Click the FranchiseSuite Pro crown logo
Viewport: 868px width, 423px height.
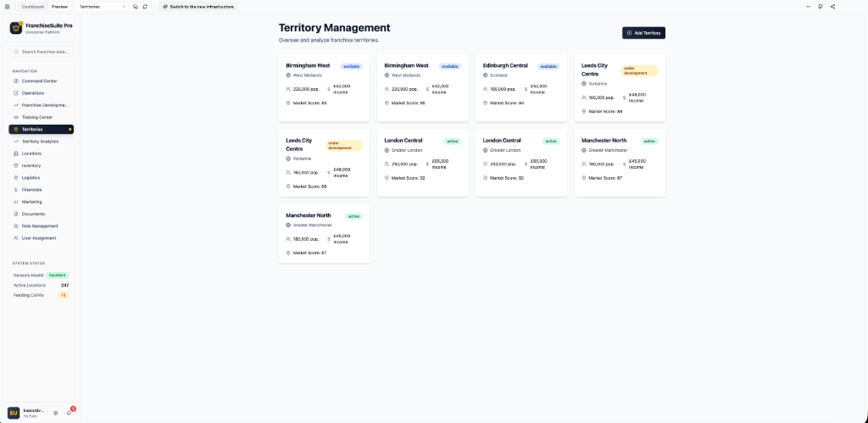pyautogui.click(x=16, y=28)
